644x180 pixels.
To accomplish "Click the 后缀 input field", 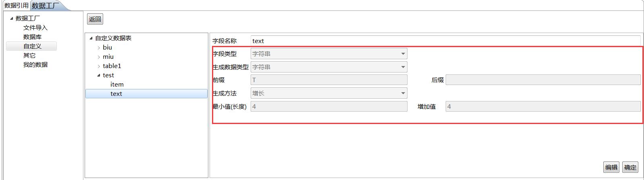I will coord(542,80).
